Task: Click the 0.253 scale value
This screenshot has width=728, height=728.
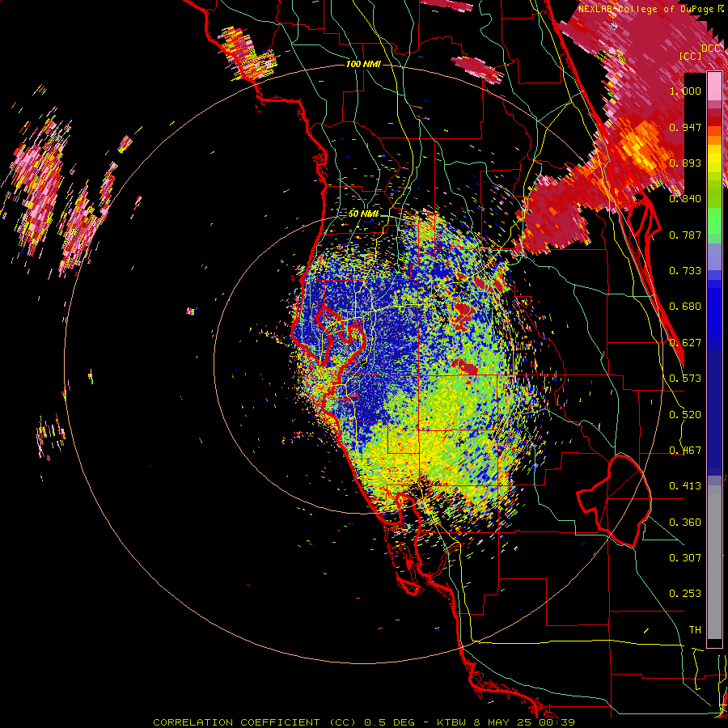Action: pos(685,594)
